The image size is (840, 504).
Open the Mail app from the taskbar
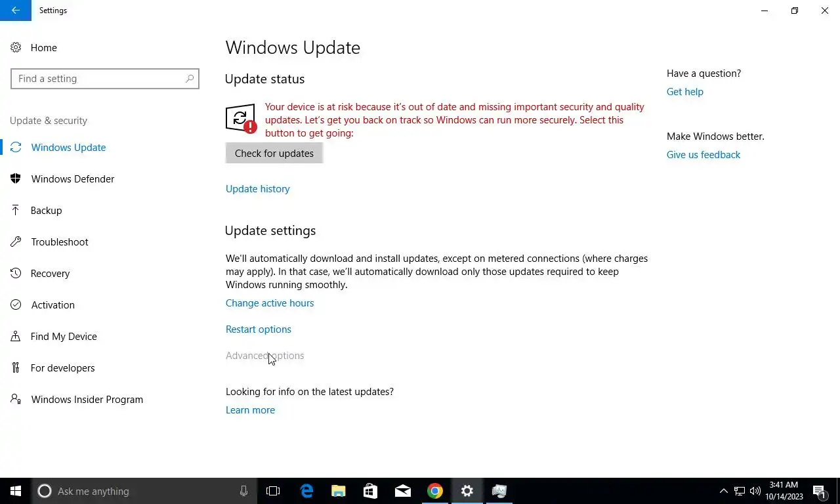tap(403, 491)
